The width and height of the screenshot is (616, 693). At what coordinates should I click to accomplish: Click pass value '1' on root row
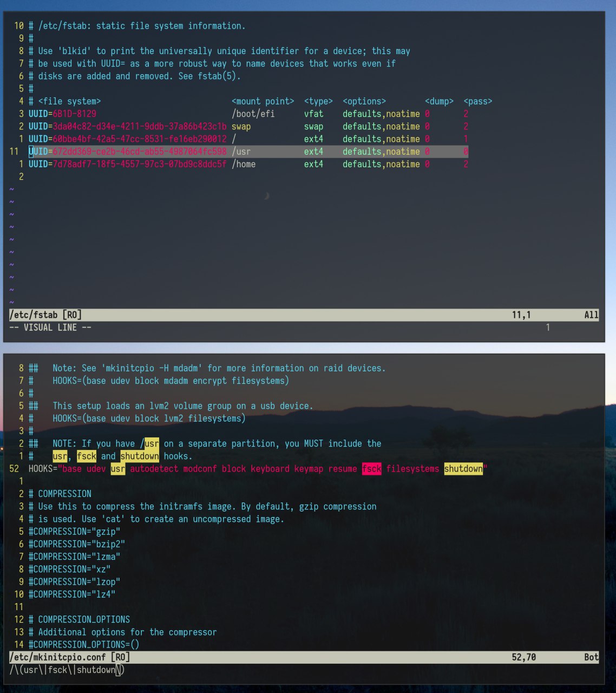(x=466, y=139)
